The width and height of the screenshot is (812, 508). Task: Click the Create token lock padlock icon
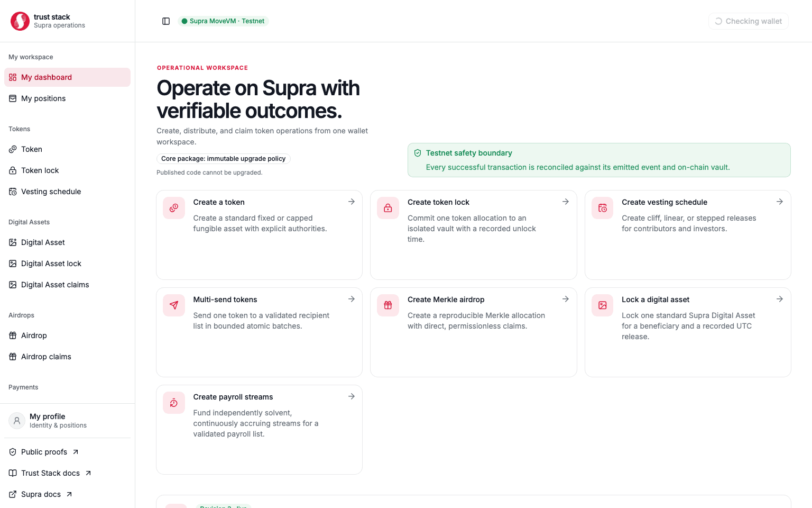388,208
